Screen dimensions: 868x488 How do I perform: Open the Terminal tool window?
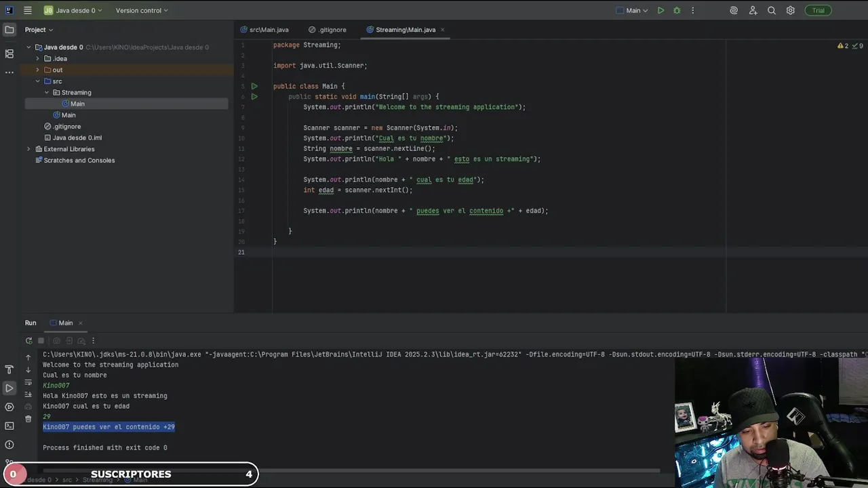9,426
